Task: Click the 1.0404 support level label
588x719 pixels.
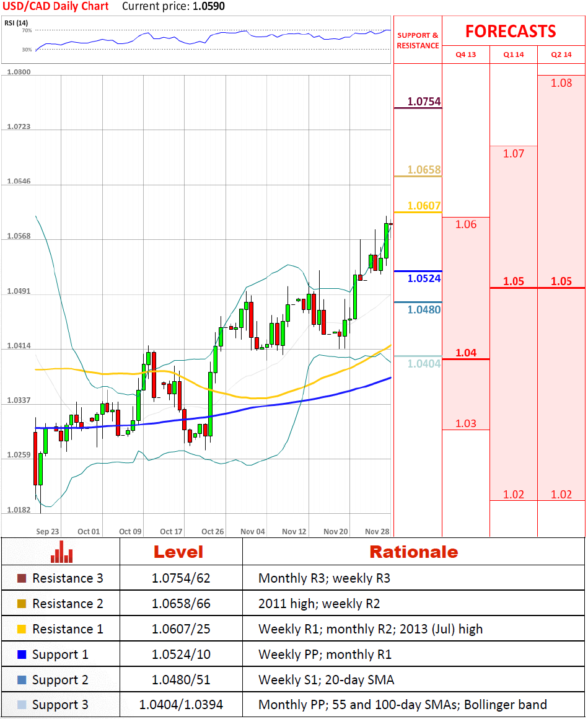Action: point(424,364)
